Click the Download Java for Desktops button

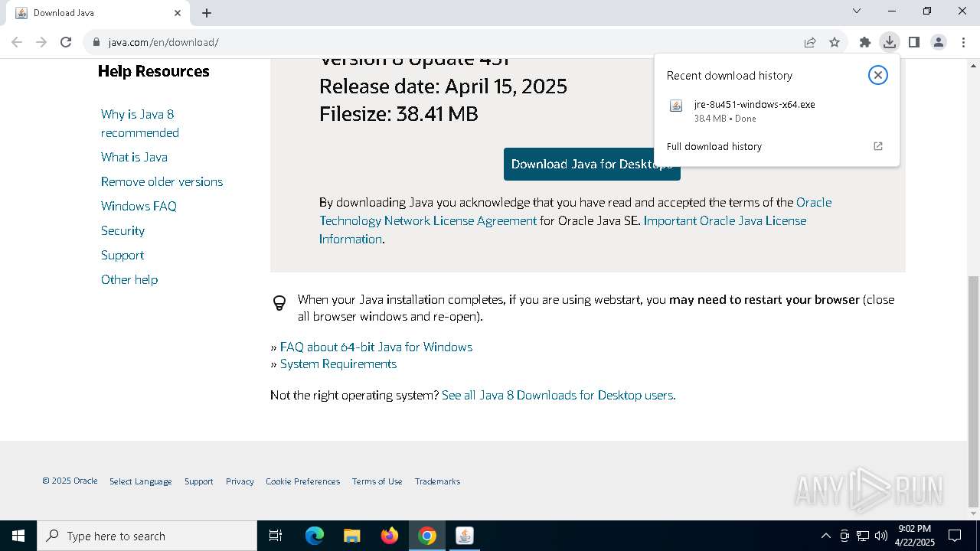coord(592,165)
